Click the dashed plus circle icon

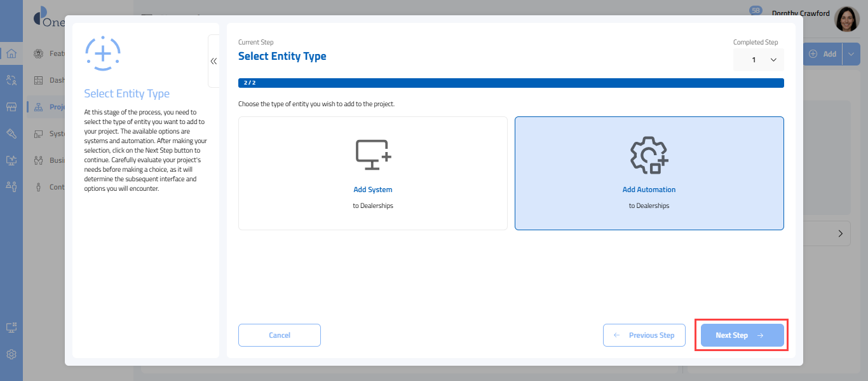[103, 53]
